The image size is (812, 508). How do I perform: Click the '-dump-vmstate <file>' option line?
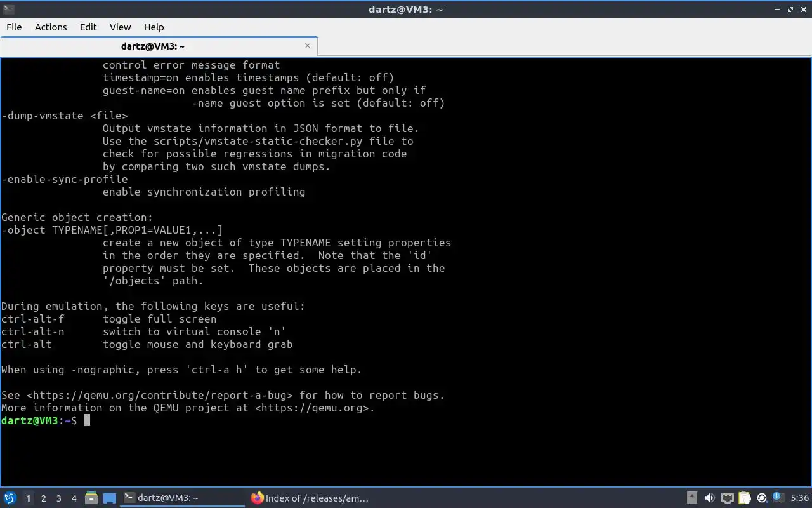click(x=65, y=116)
